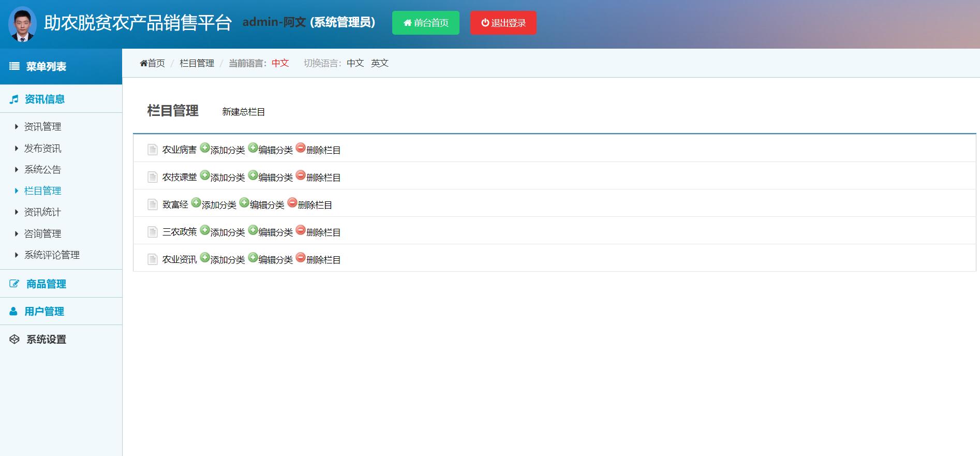Click the red 中文 current language text
The width and height of the screenshot is (980, 456).
[280, 63]
